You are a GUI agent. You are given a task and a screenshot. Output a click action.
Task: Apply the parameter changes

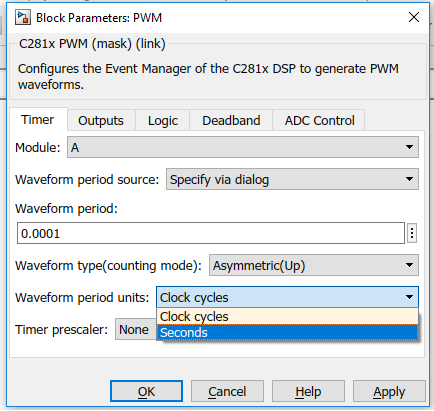[x=389, y=391]
